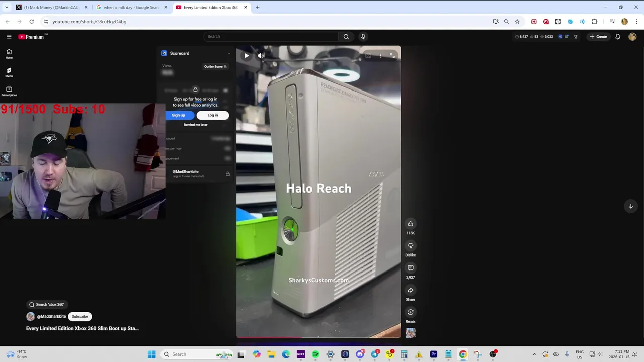Image resolution: width=644 pixels, height=362 pixels.
Task: Open the Windows Start menu
Action: (151, 354)
